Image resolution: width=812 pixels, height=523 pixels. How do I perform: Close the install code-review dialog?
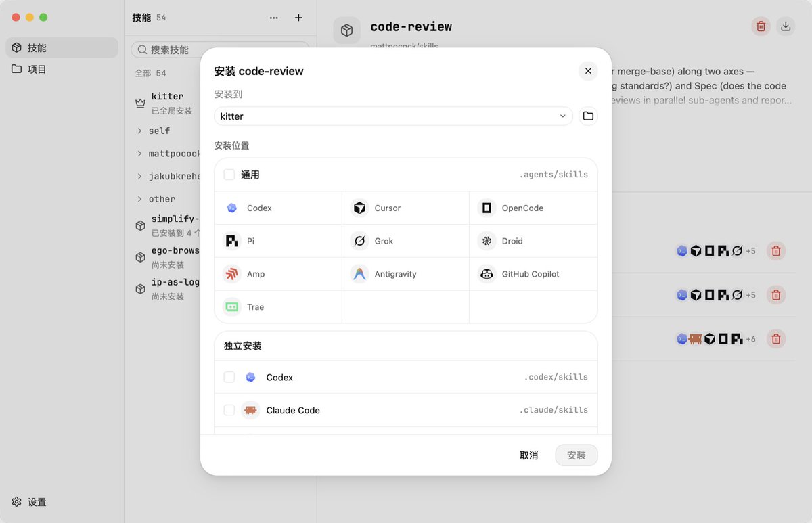pos(588,71)
